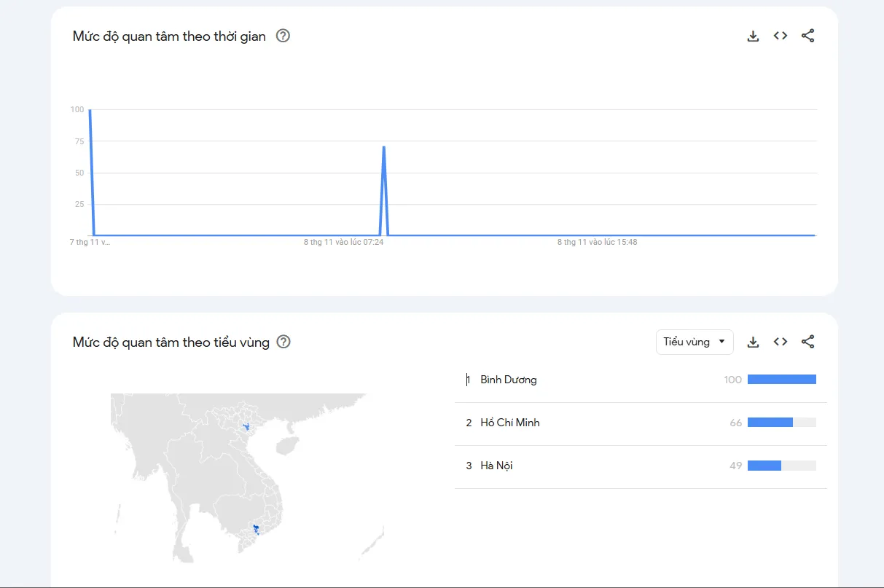Open the help icon beside 'Mức độ quan tâm theo tiểu vùng'

pos(283,342)
